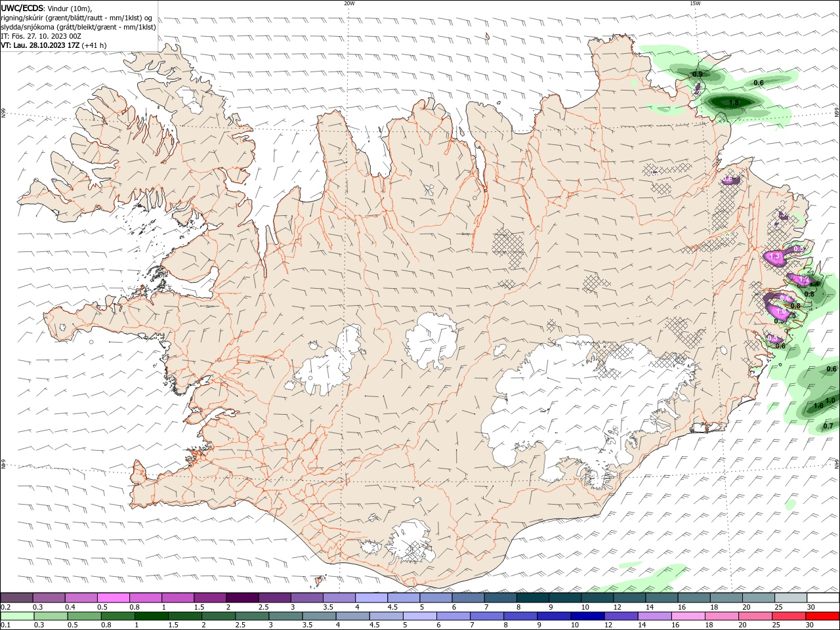The height and width of the screenshot is (630, 840).
Task: Click the 0.7 precipitation value off the southeast coast
Action: coord(828,426)
